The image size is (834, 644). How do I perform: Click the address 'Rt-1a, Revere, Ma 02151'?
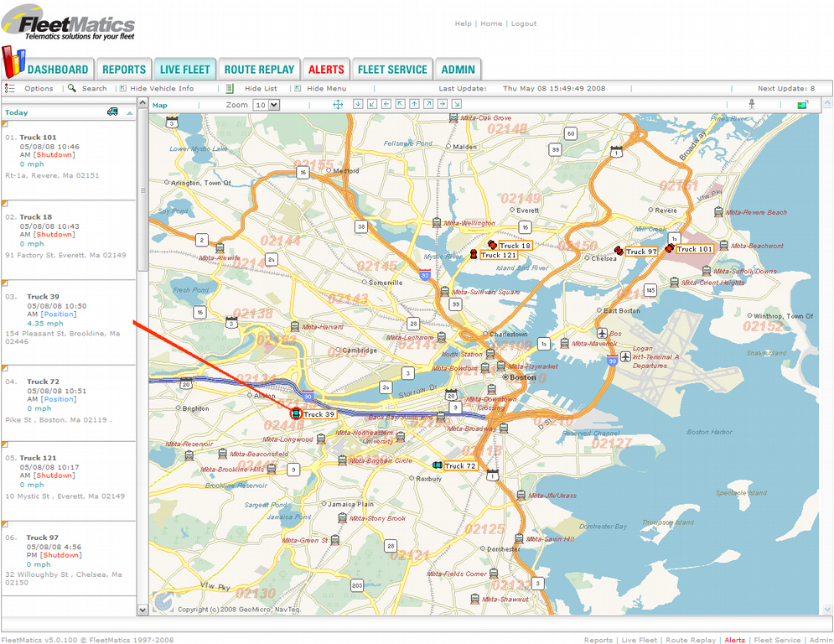click(52, 175)
